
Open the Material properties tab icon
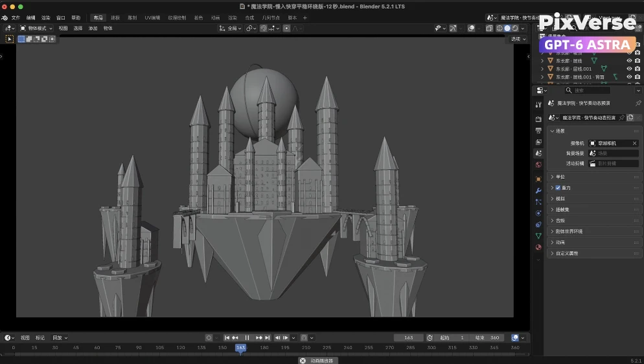click(538, 247)
